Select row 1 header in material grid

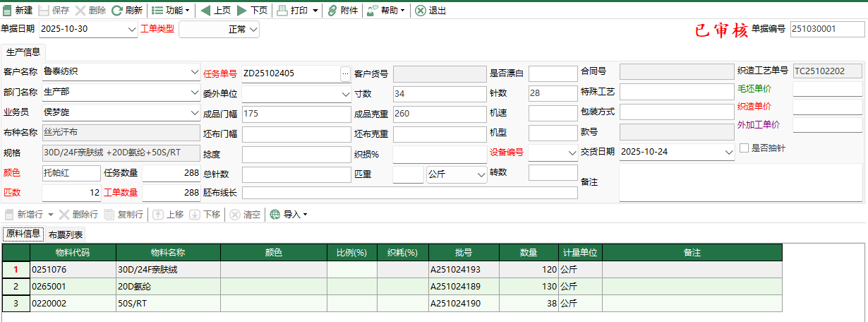(x=16, y=270)
